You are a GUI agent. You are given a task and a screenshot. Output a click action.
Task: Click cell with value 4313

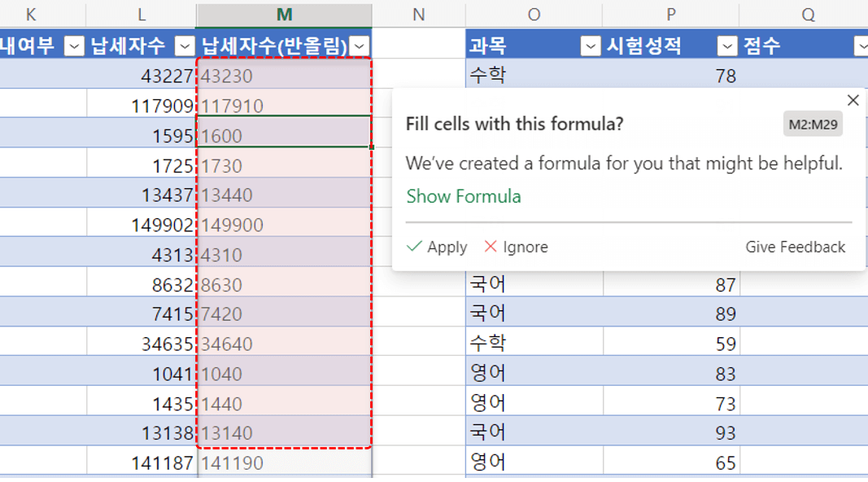pos(142,252)
